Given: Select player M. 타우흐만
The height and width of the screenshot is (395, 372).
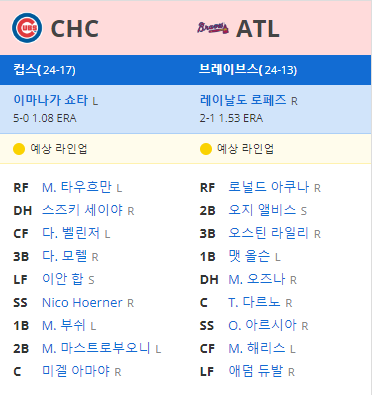Looking at the screenshot, I should pyautogui.click(x=77, y=187).
